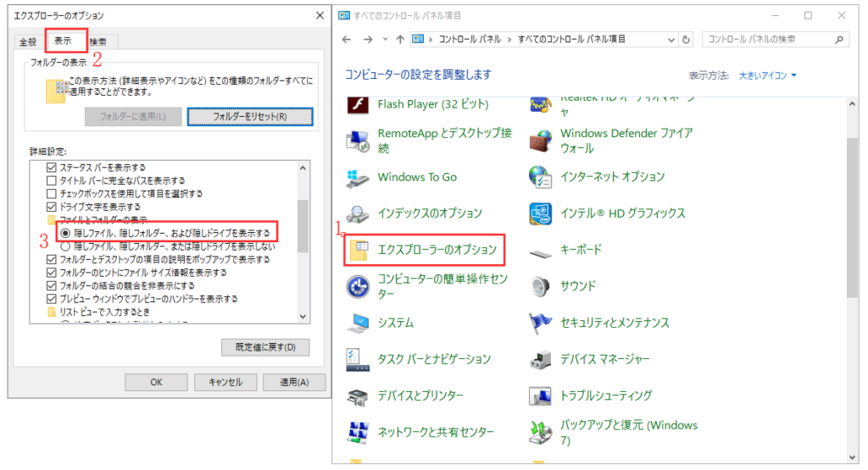The height and width of the screenshot is (470, 868).
Task: Select 隠しファイル...を表示する radio button
Action: tap(65, 234)
